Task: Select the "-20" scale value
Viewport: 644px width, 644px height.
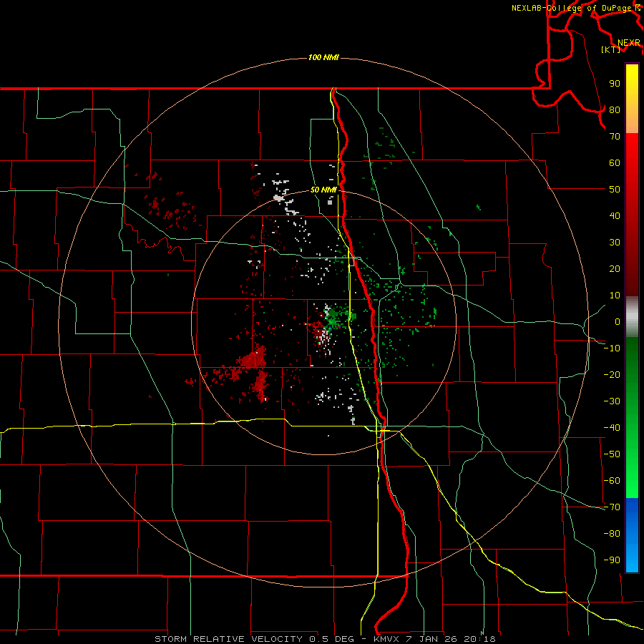Action: (x=612, y=375)
